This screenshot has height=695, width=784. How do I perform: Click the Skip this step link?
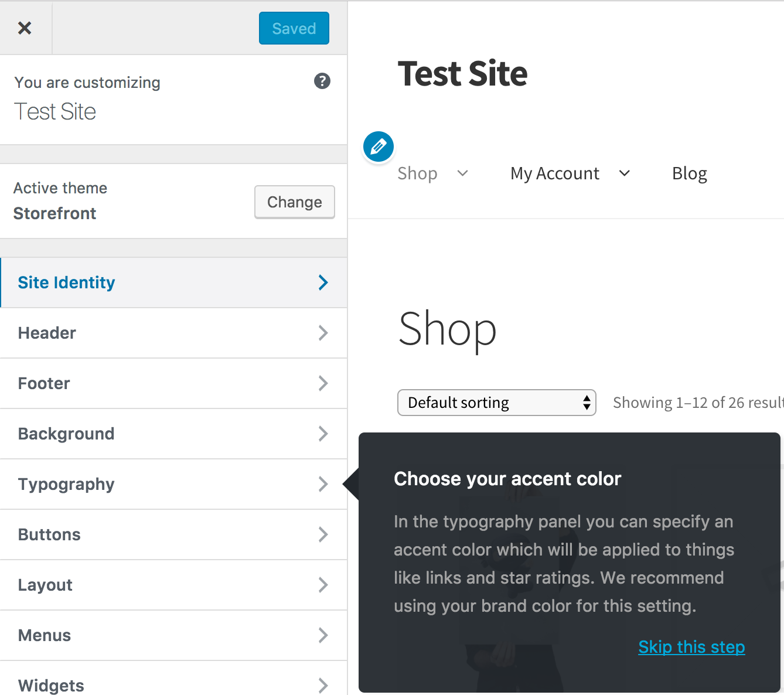point(691,647)
